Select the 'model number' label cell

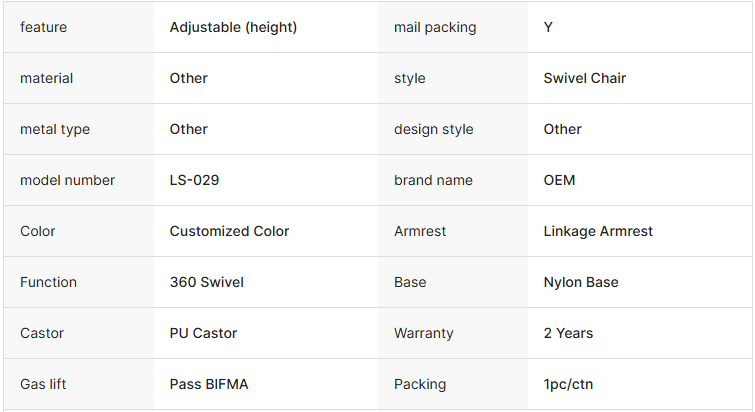point(67,180)
